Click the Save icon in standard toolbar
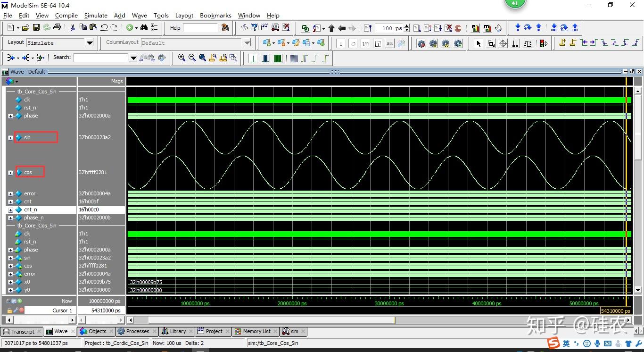This screenshot has height=352, width=644. pos(36,27)
